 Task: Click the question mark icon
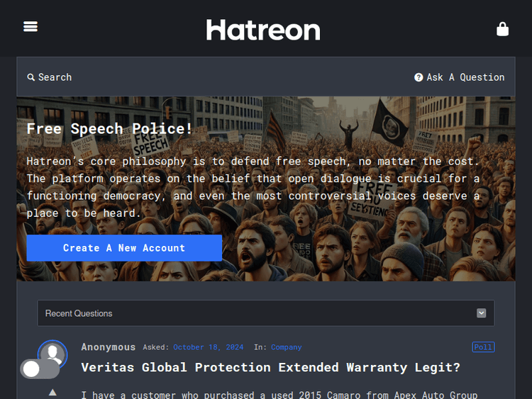point(419,77)
